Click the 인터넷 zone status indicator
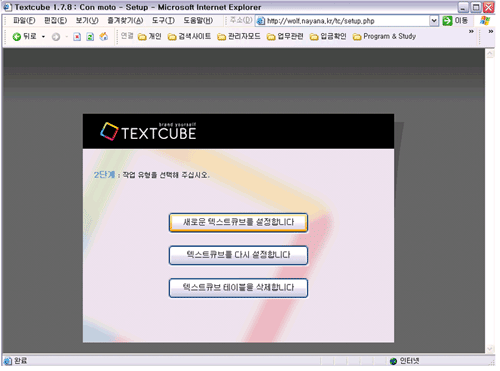The height and width of the screenshot is (371, 500). click(x=405, y=361)
